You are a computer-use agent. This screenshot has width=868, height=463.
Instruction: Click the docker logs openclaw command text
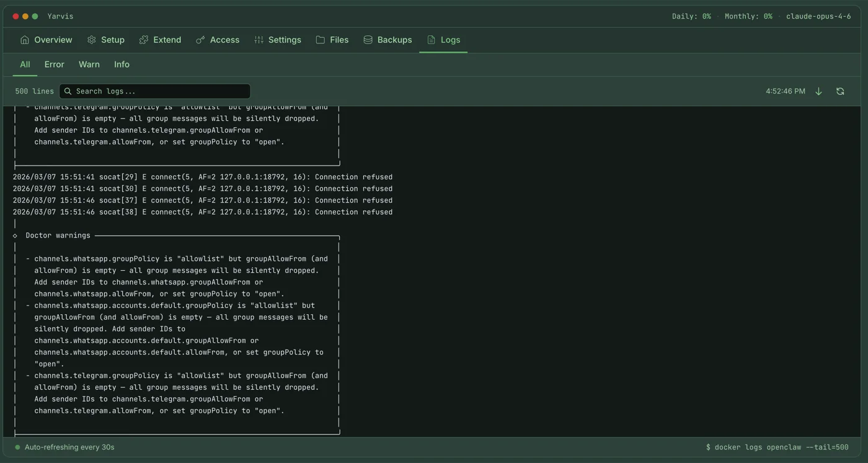pos(777,447)
